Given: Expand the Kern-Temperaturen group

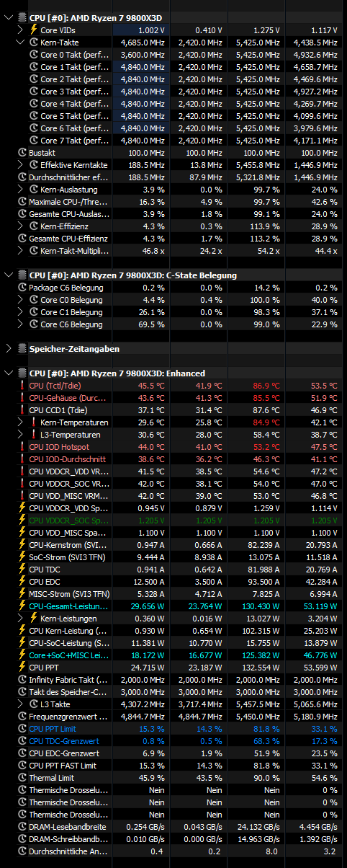Looking at the screenshot, I should (x=19, y=422).
